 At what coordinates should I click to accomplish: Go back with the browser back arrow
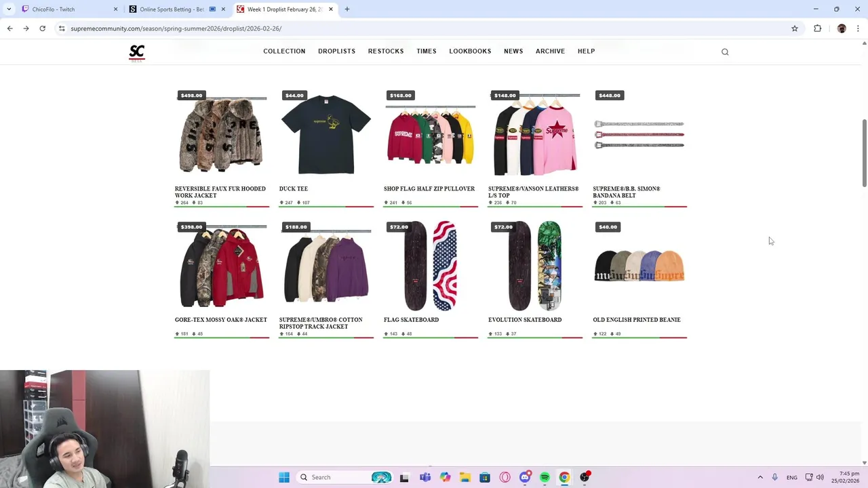[9, 28]
